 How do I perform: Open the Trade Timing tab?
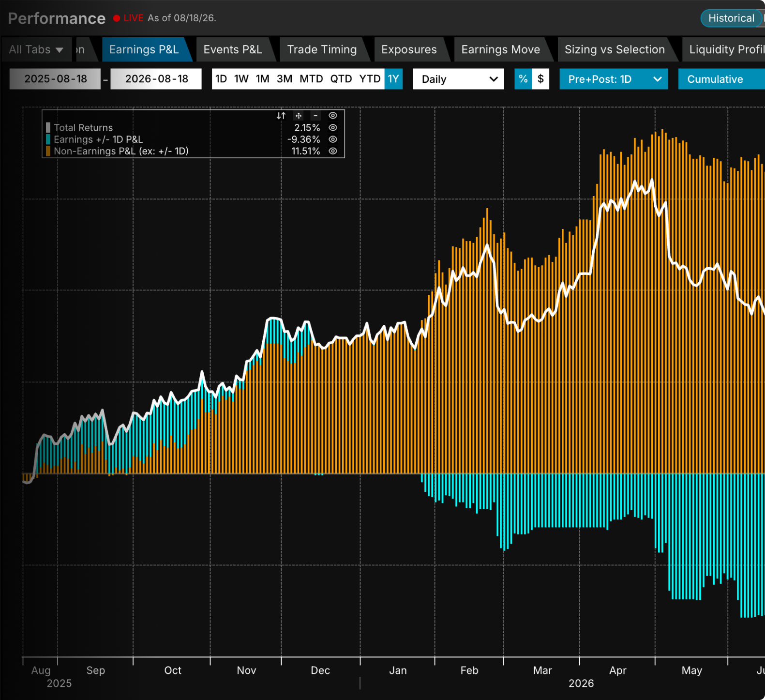click(322, 49)
